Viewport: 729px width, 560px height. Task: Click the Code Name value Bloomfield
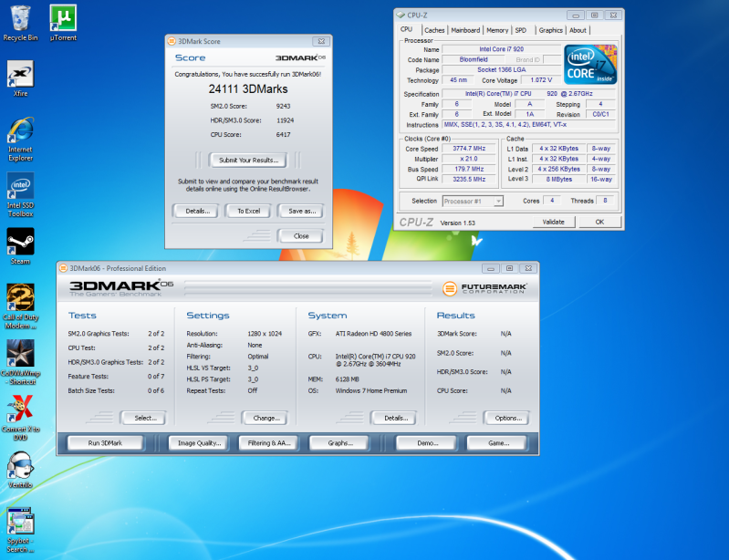474,59
